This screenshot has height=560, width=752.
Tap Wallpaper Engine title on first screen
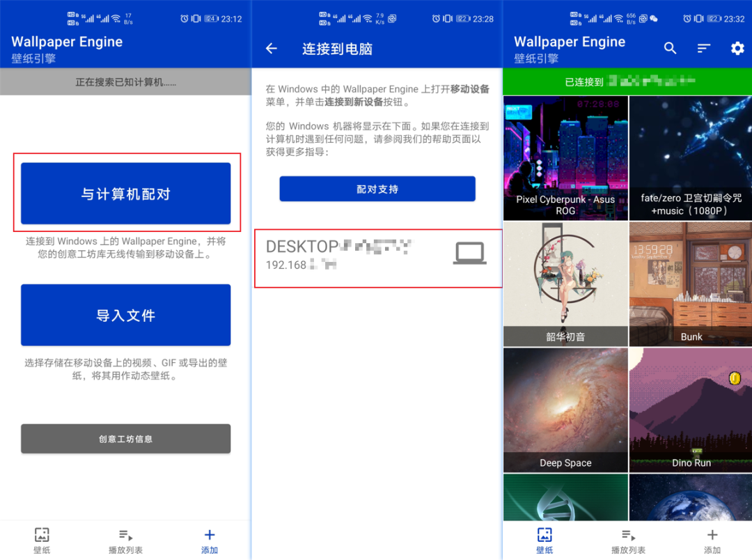pos(67,42)
